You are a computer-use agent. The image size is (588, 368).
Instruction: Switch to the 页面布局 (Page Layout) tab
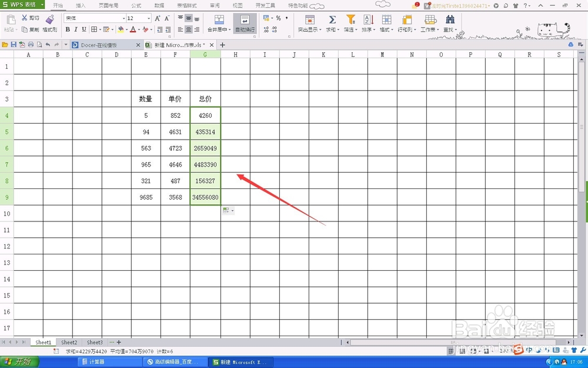coord(108,6)
